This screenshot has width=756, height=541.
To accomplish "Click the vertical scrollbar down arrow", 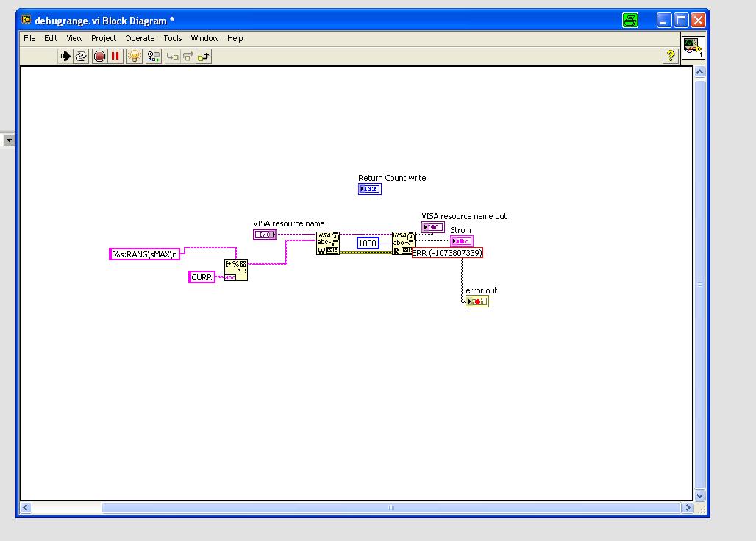I will pos(699,495).
